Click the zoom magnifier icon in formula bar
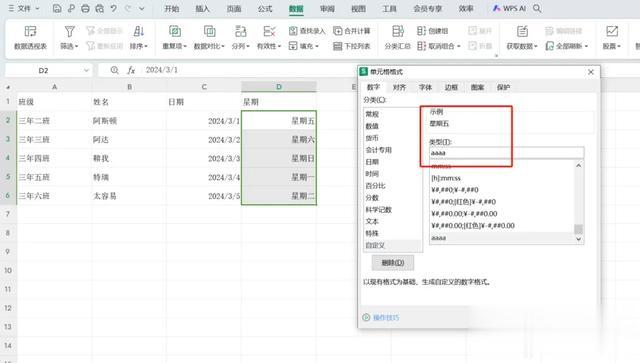This screenshot has width=640, height=363. tap(115, 70)
